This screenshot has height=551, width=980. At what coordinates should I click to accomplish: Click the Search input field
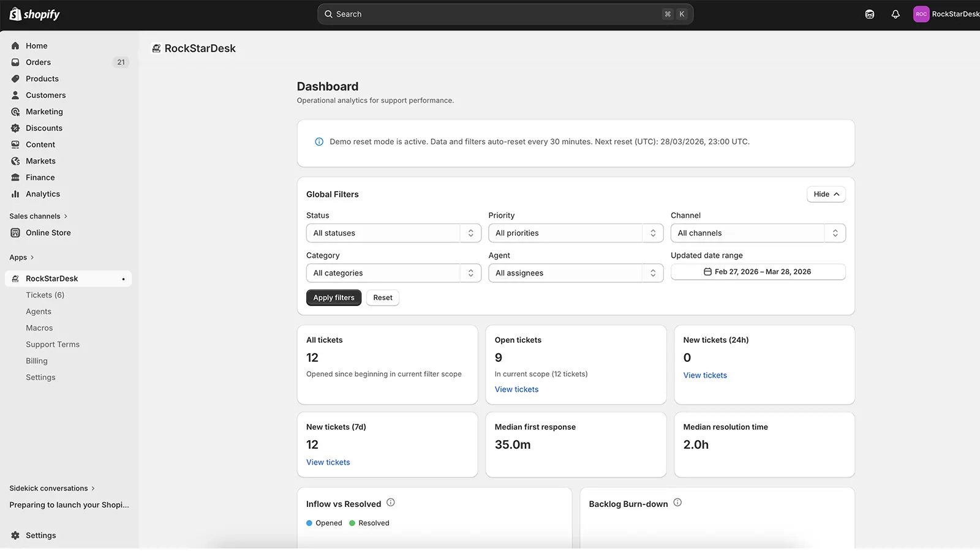pyautogui.click(x=505, y=14)
